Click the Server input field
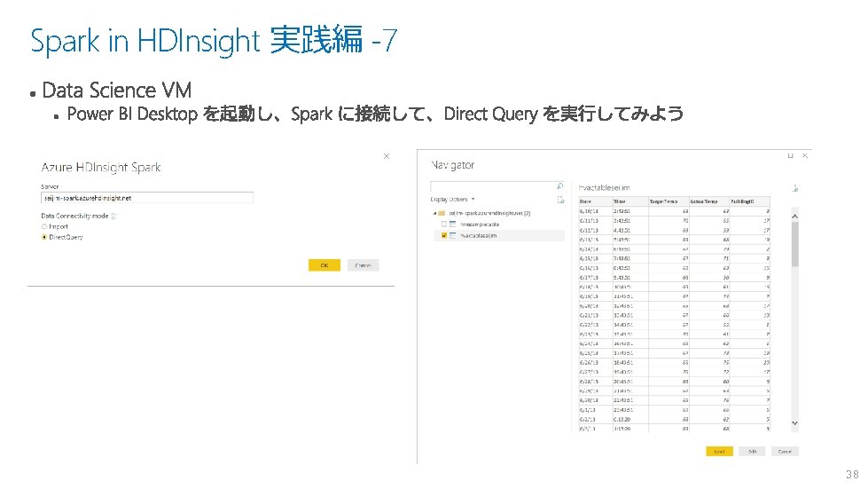 click(147, 198)
